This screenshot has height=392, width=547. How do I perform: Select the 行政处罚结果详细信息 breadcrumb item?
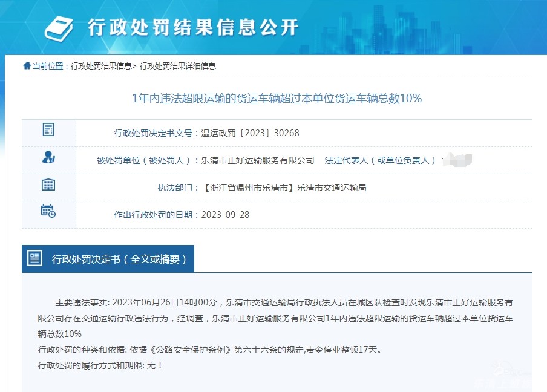point(177,66)
